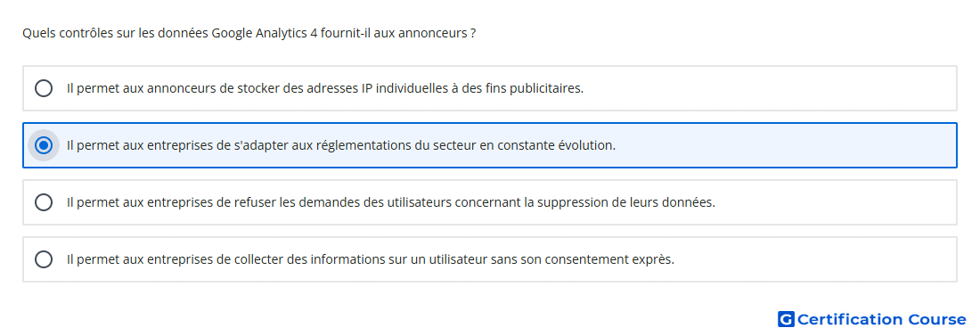Screen dimensions: 980x336
Task: Click the question text about Google Analytics 4
Action: click(249, 33)
